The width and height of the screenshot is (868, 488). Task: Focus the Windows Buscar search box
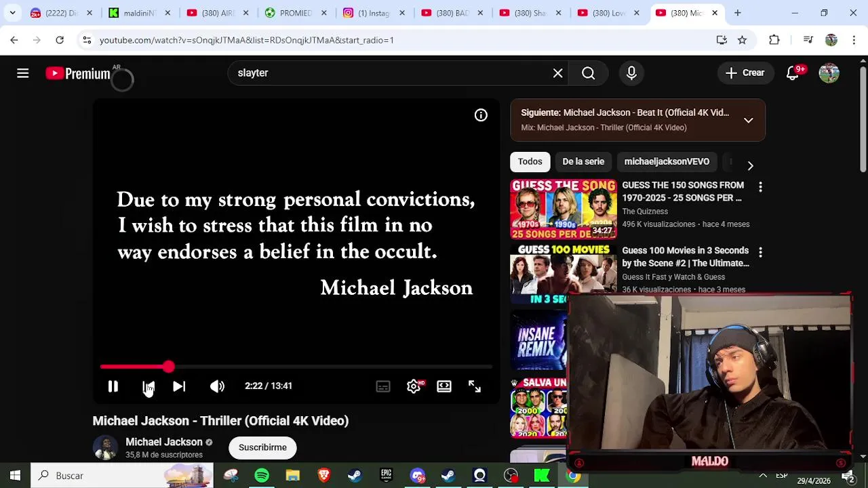coord(122,476)
